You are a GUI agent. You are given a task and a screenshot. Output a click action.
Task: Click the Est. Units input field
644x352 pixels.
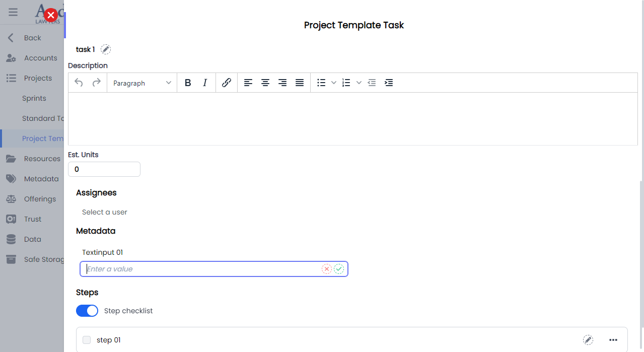(104, 169)
